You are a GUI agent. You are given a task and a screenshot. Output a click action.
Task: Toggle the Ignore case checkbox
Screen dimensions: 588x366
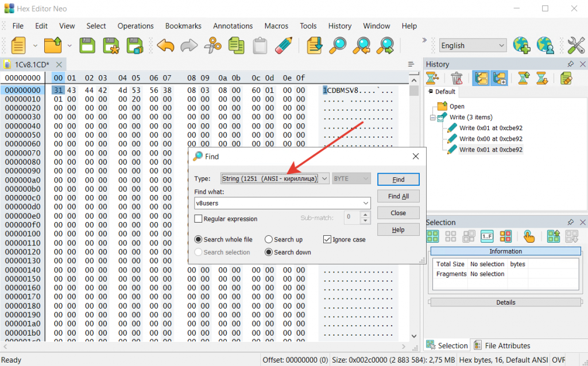327,239
